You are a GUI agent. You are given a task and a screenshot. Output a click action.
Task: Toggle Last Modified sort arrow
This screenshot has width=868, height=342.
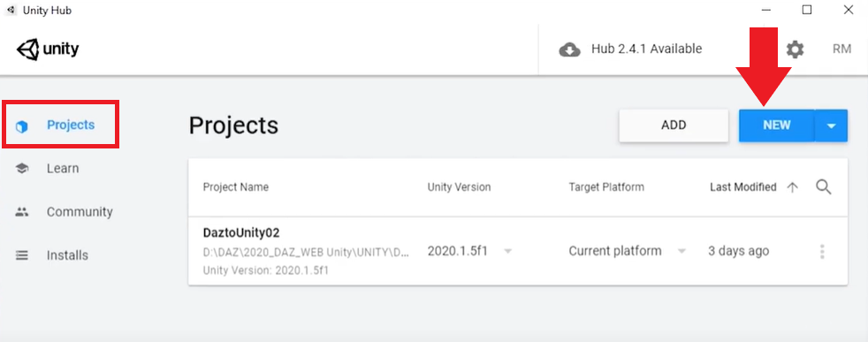(x=793, y=187)
